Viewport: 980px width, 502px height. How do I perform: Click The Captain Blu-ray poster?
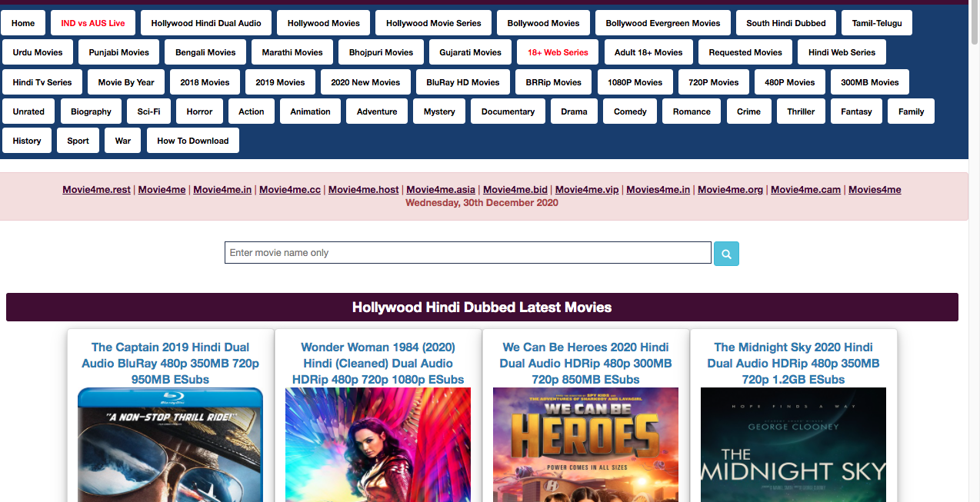coord(170,444)
